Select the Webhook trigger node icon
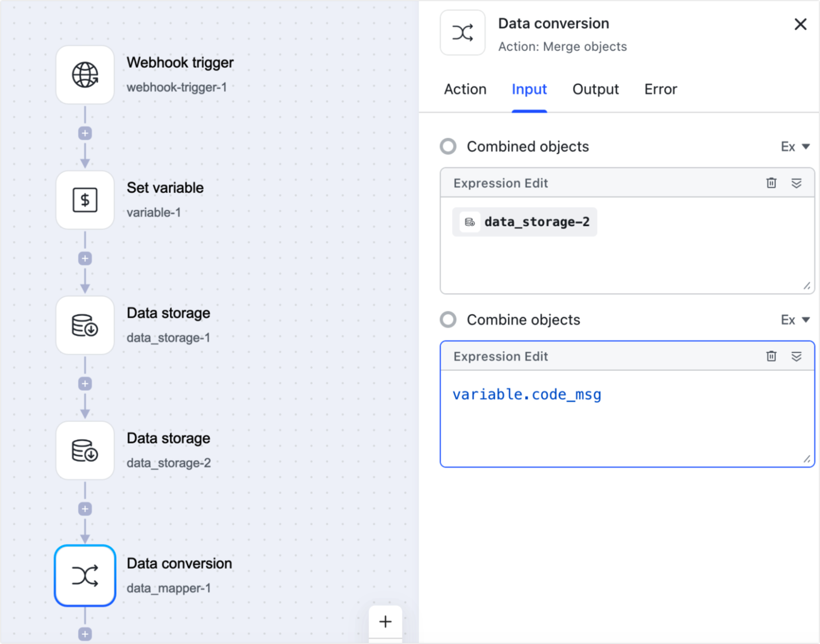 pos(84,75)
